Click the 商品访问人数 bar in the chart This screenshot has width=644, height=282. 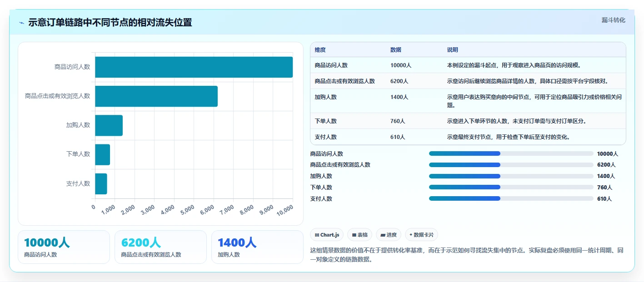pyautogui.click(x=194, y=67)
